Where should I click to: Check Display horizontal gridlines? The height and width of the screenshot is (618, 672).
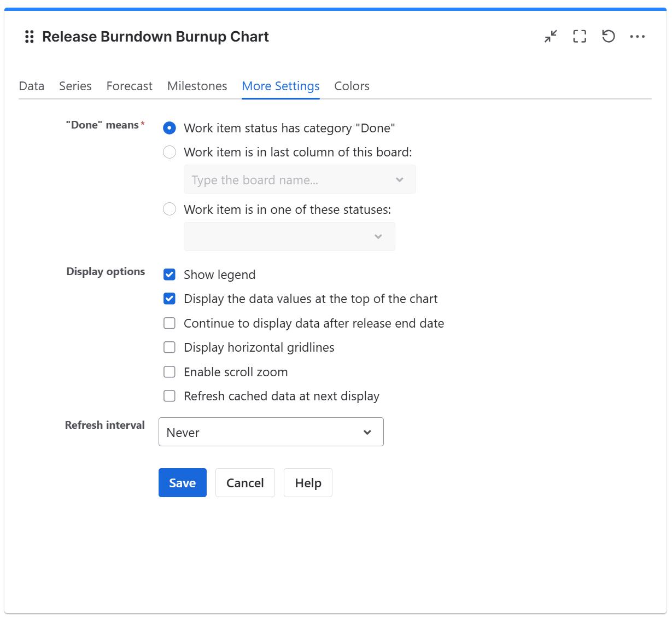pyautogui.click(x=170, y=347)
